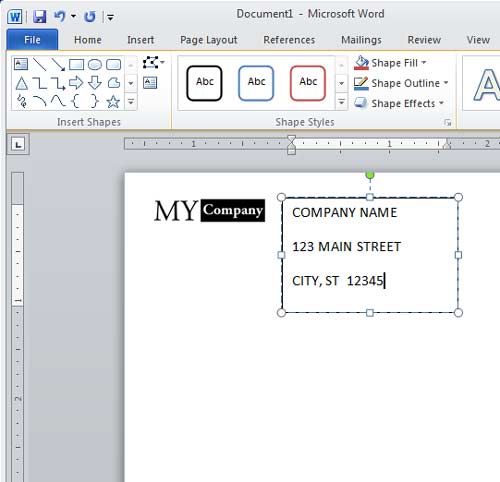Select the 5-Point Star shape
The width and height of the screenshot is (500, 482).
tap(113, 101)
